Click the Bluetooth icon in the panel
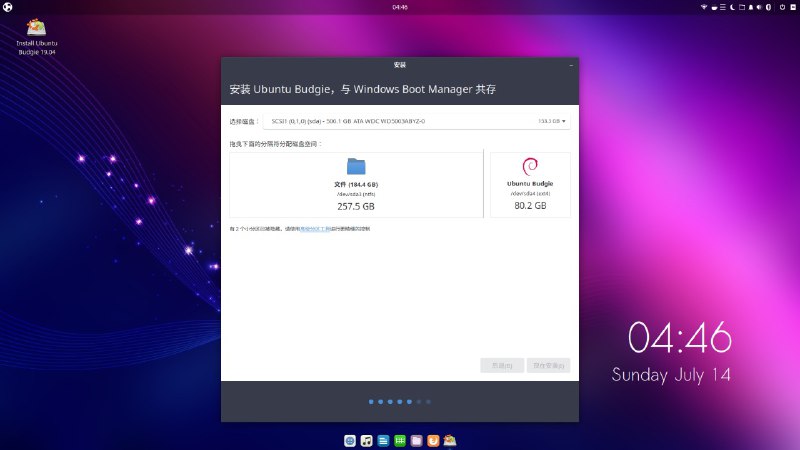The width and height of the screenshot is (800, 450). coord(768,7)
